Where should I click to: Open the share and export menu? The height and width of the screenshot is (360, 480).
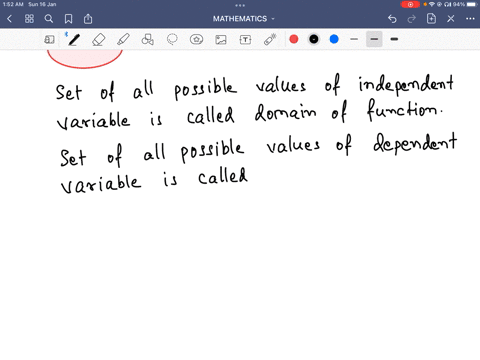88,19
